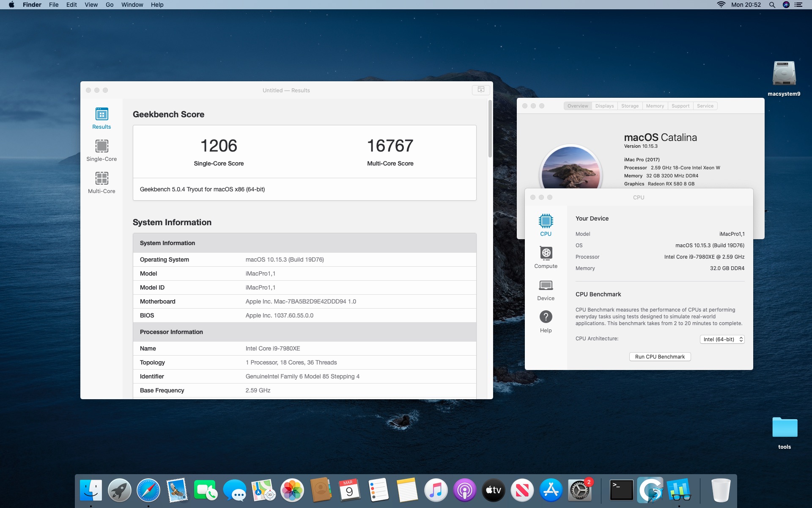Open the Notification Center list icon
The image size is (812, 508).
[798, 5]
